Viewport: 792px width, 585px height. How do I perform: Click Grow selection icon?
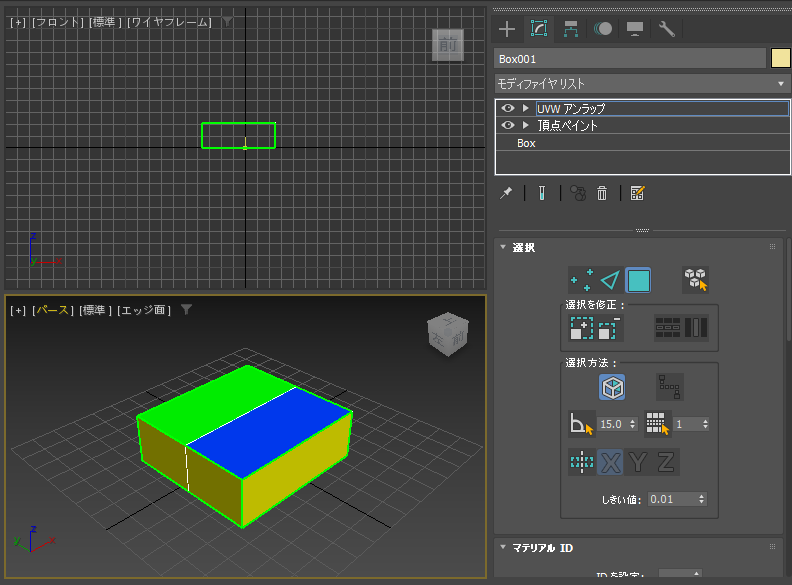(581, 328)
